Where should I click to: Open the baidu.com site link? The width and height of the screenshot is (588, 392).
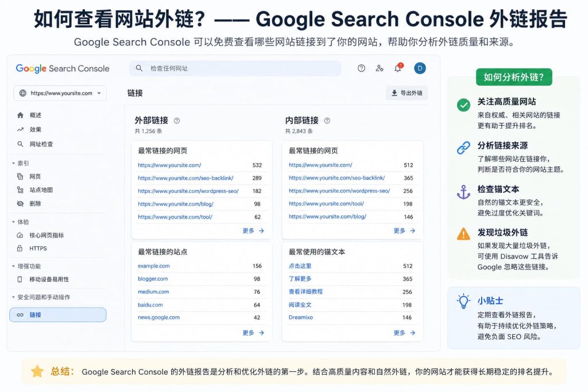150,305
